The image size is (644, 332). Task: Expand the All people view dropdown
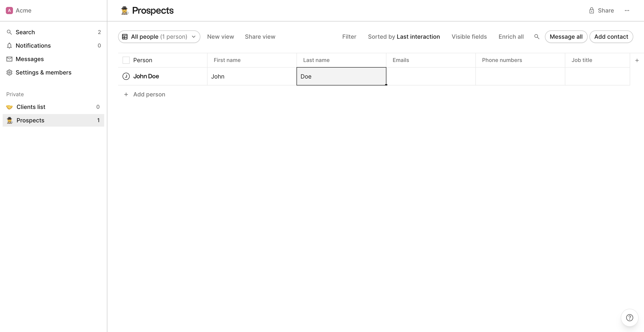point(194,36)
